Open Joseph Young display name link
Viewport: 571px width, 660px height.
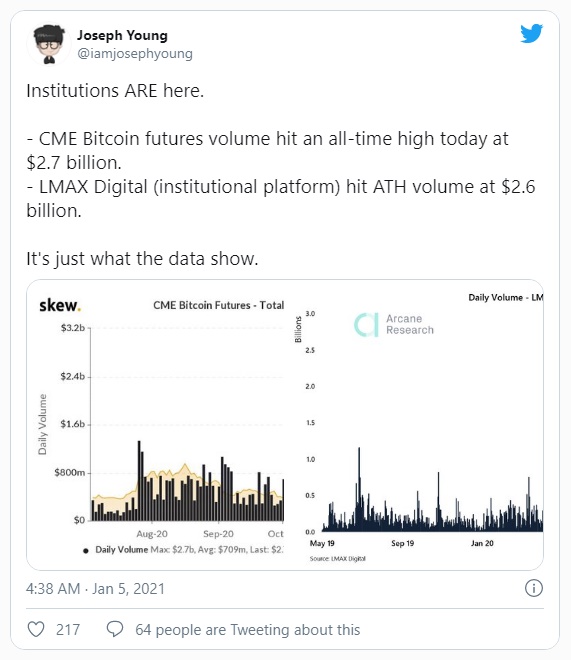[122, 35]
